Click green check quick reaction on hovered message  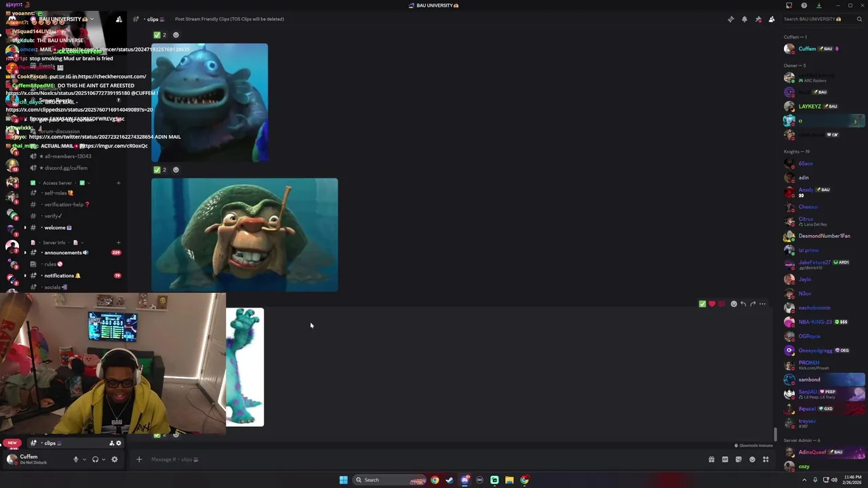point(703,304)
